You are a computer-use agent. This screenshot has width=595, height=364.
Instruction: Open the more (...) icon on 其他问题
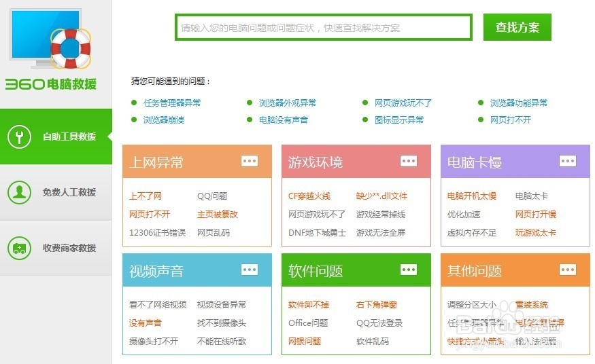pos(568,270)
